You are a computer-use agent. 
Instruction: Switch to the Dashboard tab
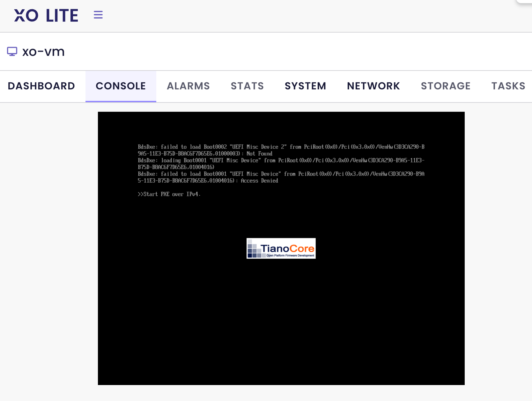pyautogui.click(x=41, y=86)
